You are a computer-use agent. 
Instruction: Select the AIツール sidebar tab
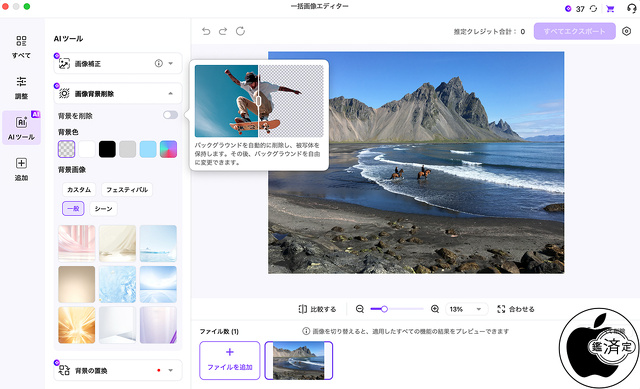21,127
